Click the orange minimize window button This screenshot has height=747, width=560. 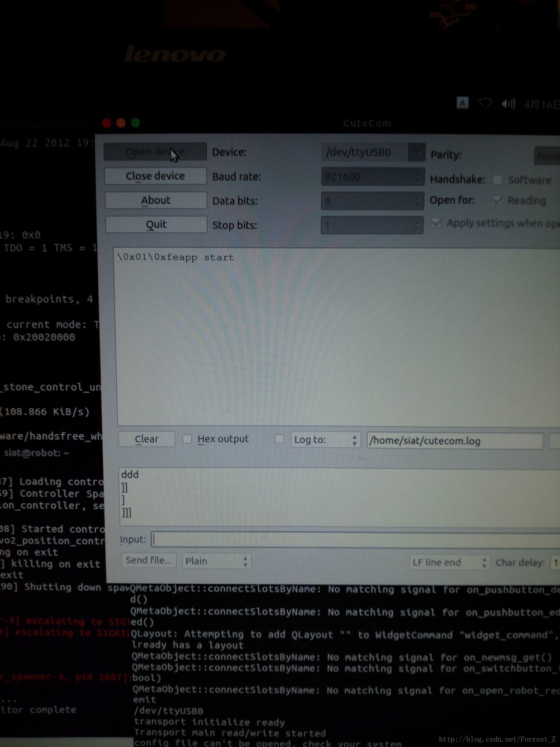point(121,123)
